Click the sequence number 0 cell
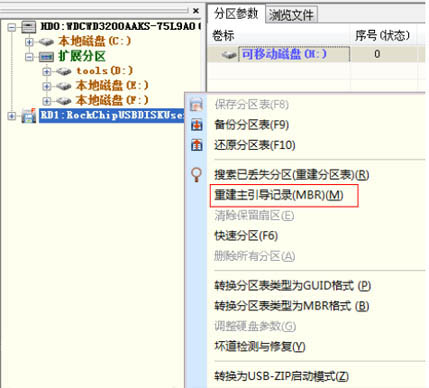The height and width of the screenshot is (388, 429). point(377,54)
